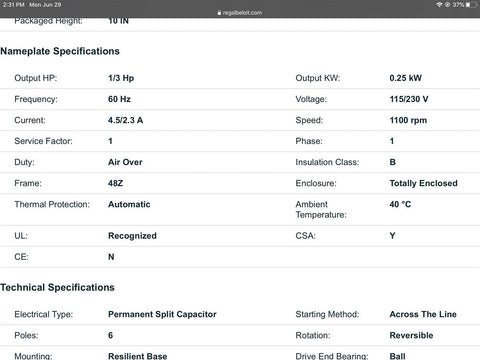The height and width of the screenshot is (360, 480).
Task: Tap the CE label
Action: pyautogui.click(x=21, y=257)
